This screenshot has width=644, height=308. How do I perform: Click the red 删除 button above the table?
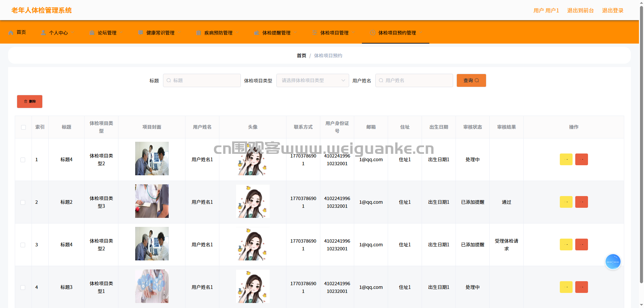(x=30, y=102)
